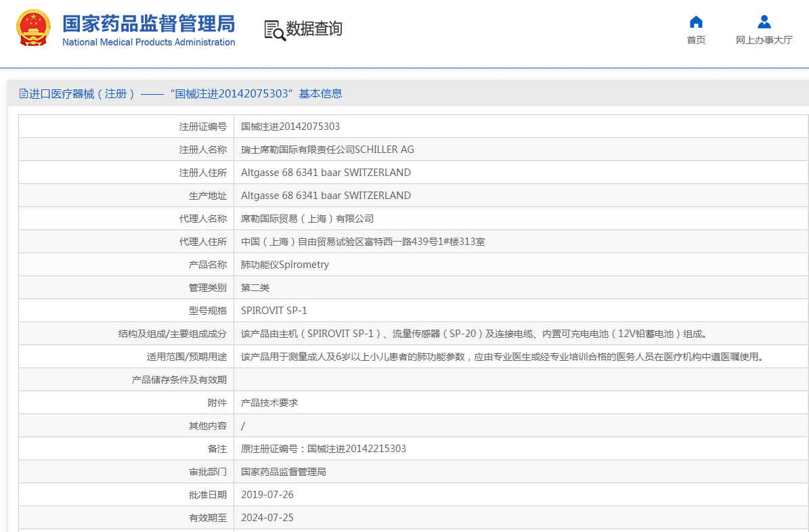Screen dimensions: 809x532
Task: Click the 备注 row label
Action: 217,449
